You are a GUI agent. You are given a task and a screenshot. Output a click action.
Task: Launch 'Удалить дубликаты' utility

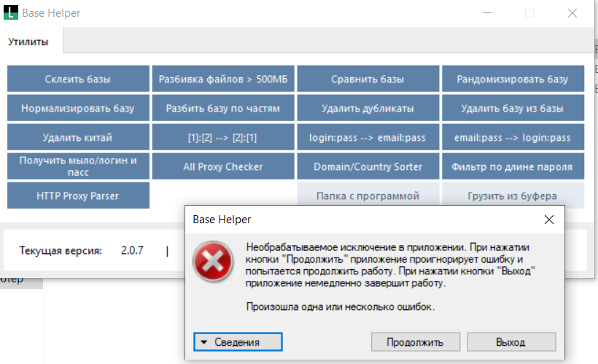pos(368,109)
